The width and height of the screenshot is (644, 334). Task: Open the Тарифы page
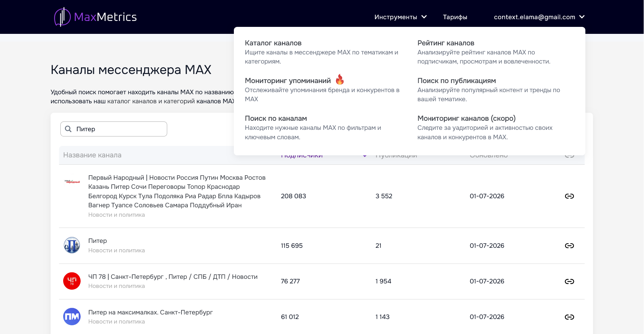point(455,17)
